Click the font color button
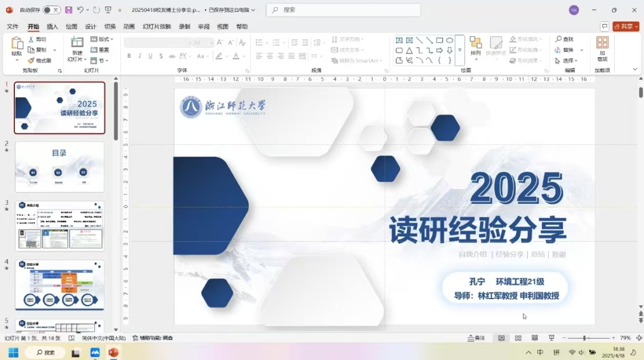 [236, 56]
